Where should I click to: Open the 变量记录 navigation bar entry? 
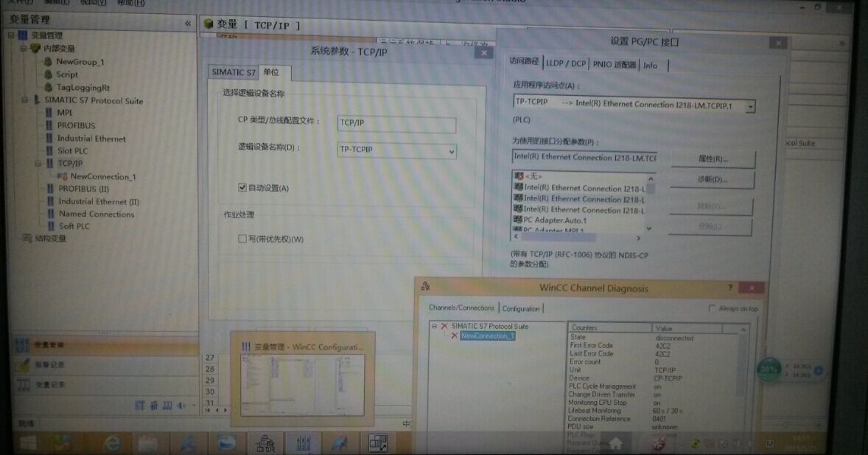[x=105, y=384]
